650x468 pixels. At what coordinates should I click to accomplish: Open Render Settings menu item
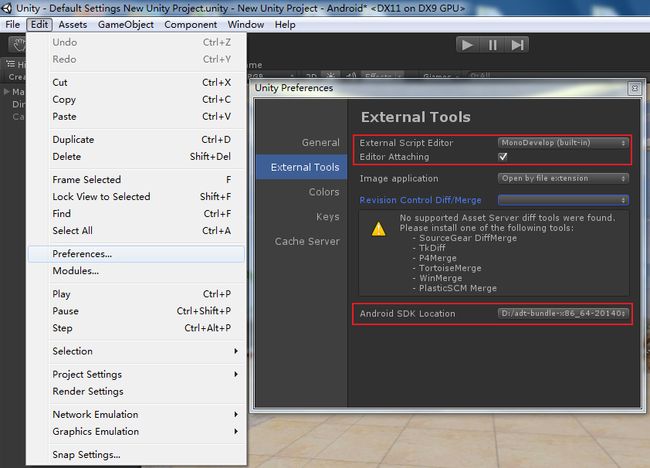(x=136, y=391)
